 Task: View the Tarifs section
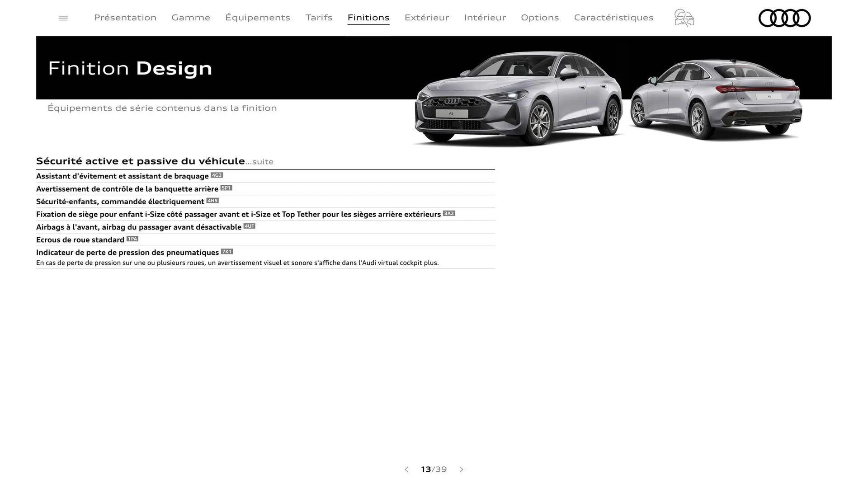[x=319, y=18]
